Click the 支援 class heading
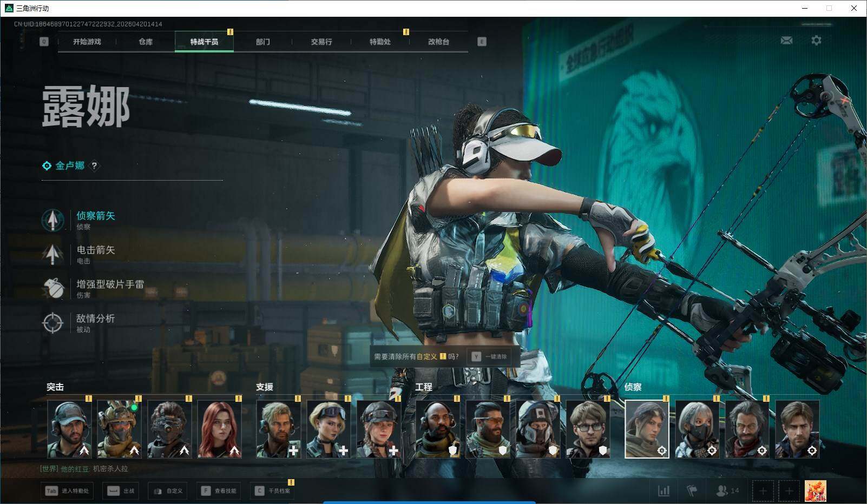 click(x=265, y=387)
